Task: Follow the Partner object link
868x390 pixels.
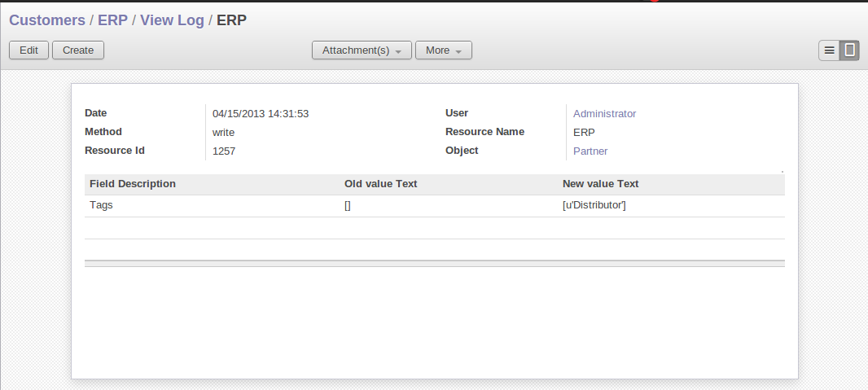Action: pos(590,151)
